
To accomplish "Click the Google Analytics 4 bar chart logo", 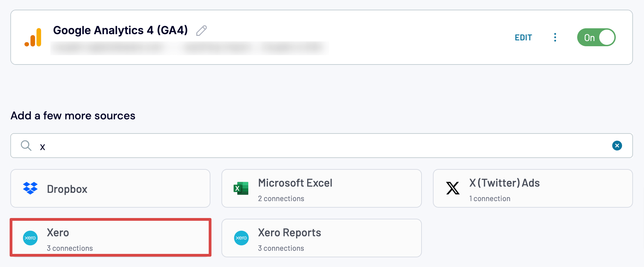I will [33, 37].
